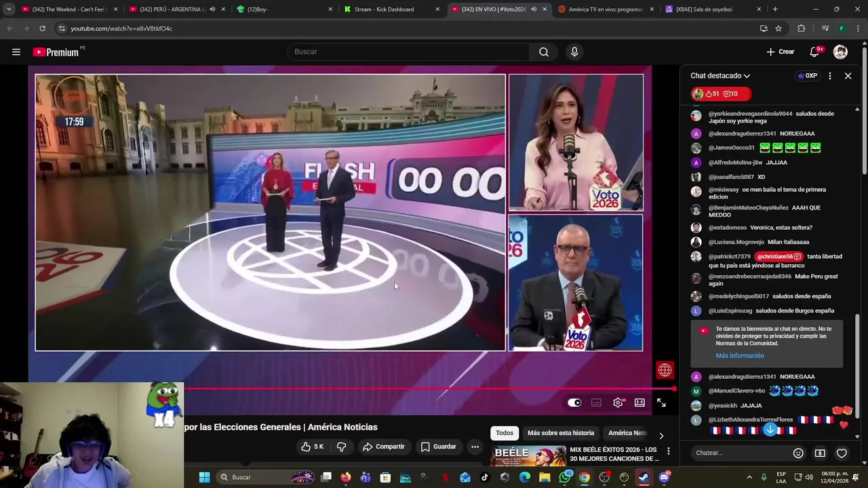
Task: Select the América Noticias chip
Action: click(x=627, y=433)
